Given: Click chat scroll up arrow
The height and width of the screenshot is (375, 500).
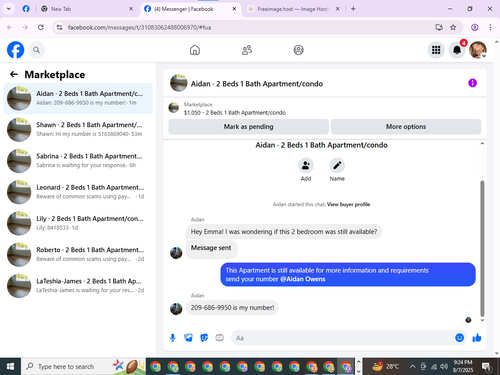Looking at the screenshot, I should 482,143.
